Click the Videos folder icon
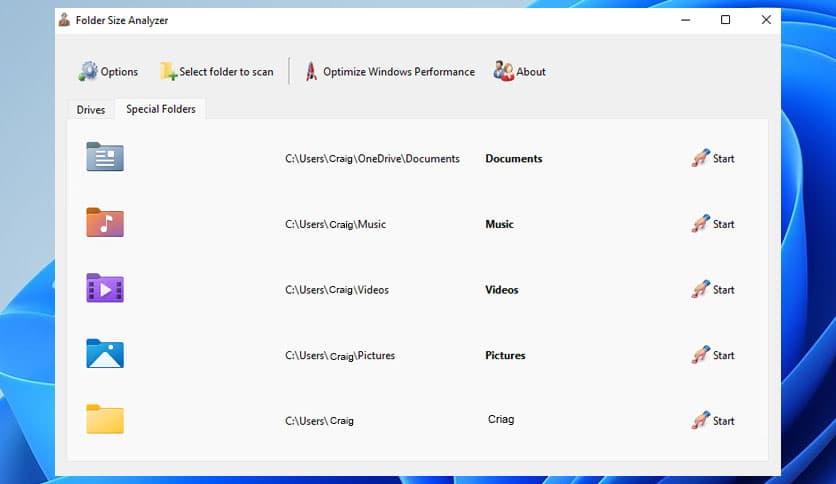This screenshot has height=484, width=836. [x=105, y=288]
